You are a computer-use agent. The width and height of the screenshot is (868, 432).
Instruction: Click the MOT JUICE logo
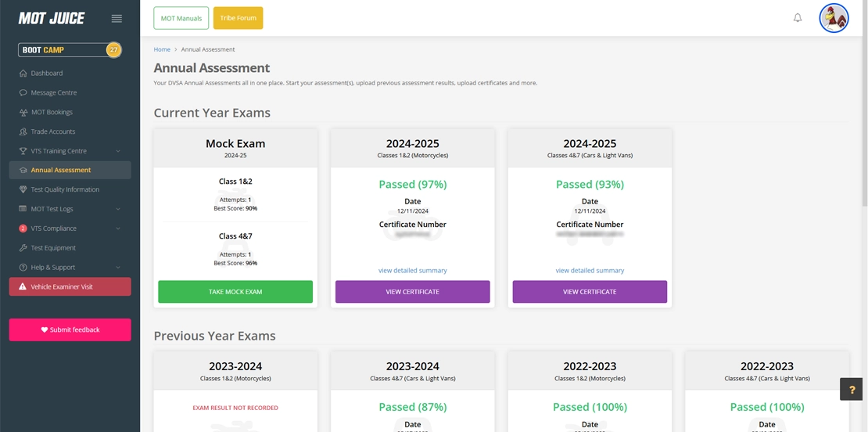click(51, 18)
